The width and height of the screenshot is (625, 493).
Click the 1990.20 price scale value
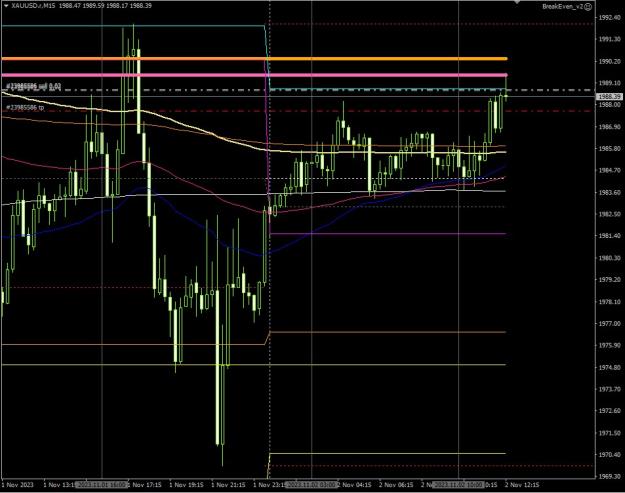(x=609, y=61)
